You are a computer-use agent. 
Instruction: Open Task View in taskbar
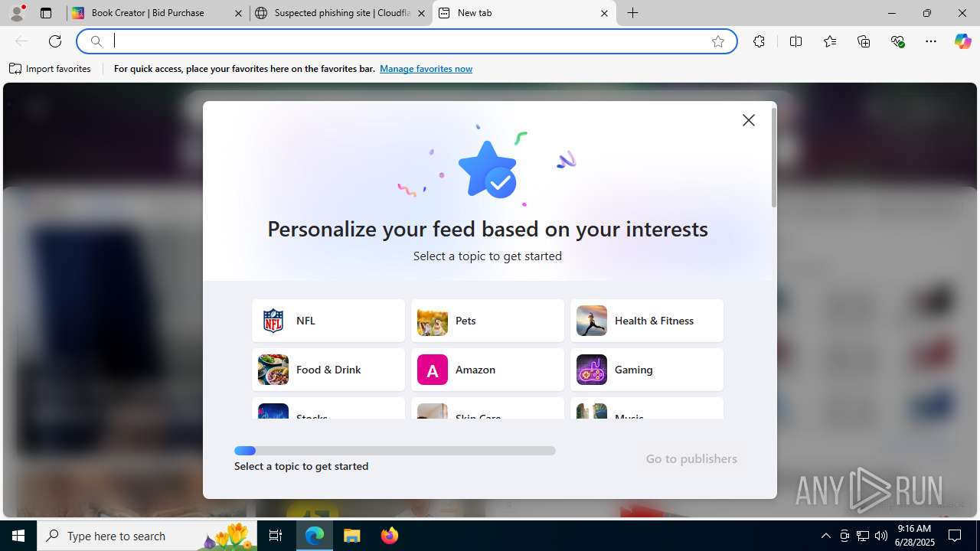[x=276, y=536]
